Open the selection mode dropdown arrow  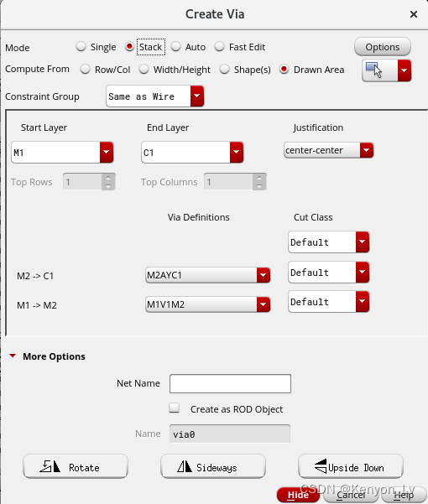405,70
